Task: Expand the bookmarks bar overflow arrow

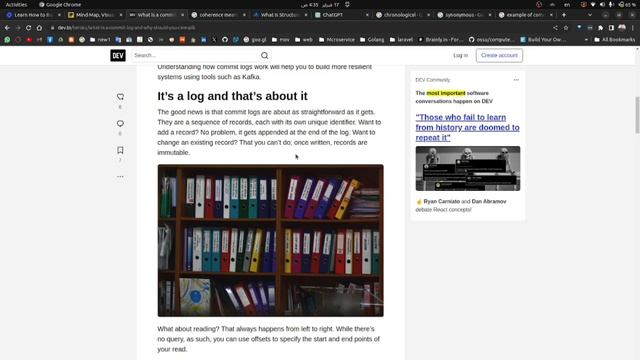Action: (586, 40)
